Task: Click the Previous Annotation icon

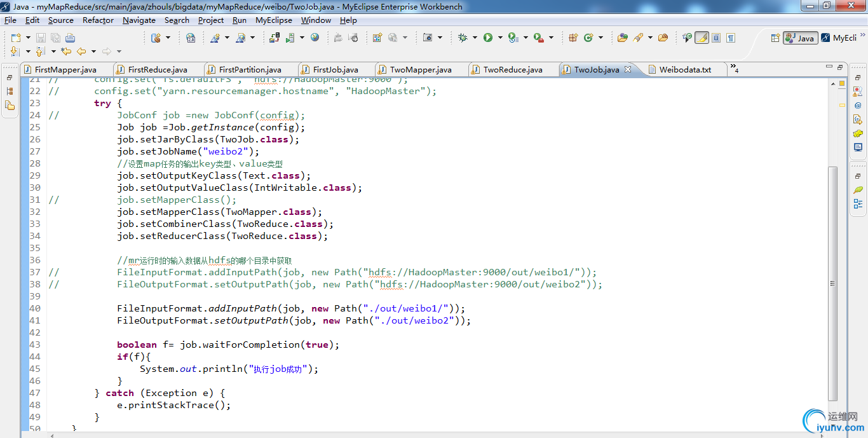Action: pos(40,51)
